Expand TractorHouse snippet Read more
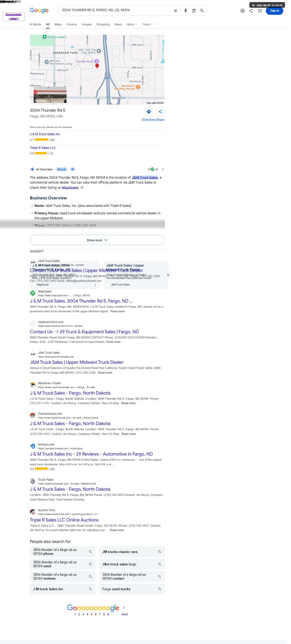The height and width of the screenshot is (644, 291). tap(129, 434)
